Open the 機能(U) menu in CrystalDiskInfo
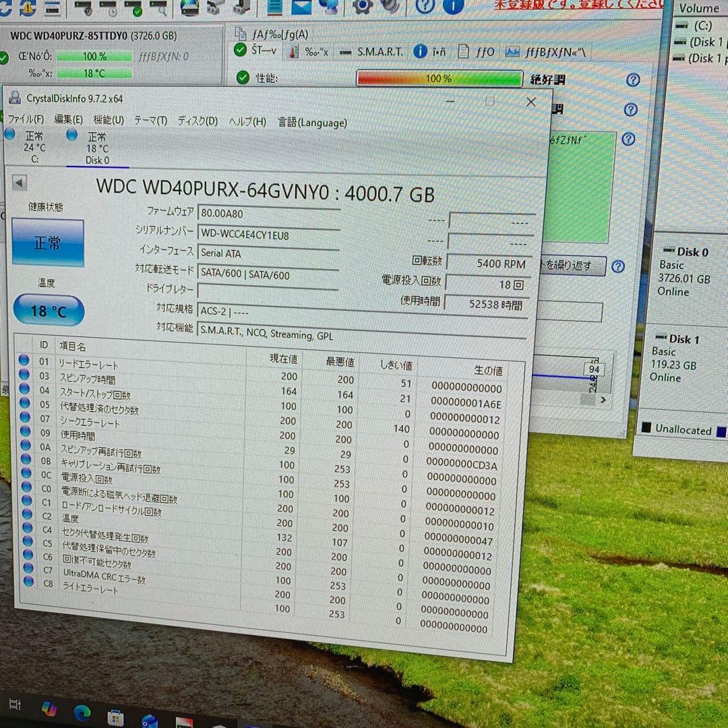The image size is (728, 728). 108,120
